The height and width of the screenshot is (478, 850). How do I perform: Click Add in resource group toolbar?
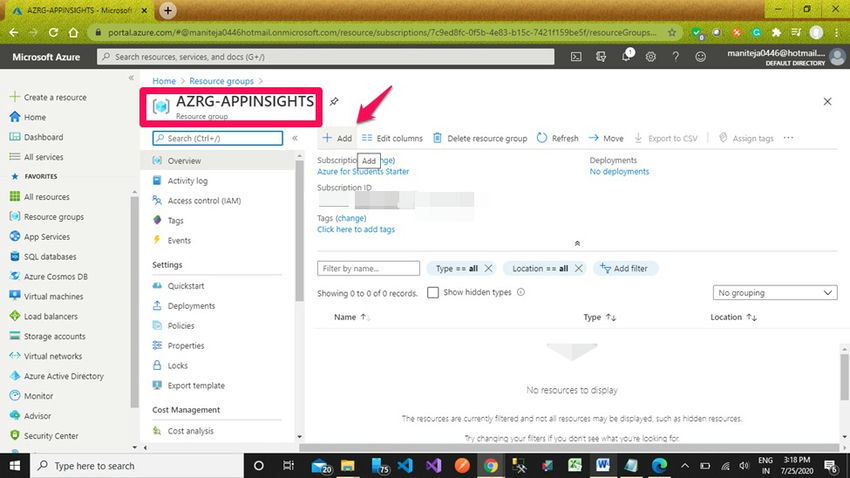click(x=337, y=138)
